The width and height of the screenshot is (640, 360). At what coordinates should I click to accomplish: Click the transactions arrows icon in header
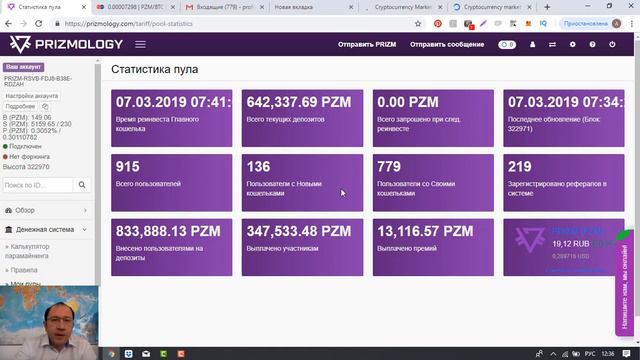tap(552, 44)
